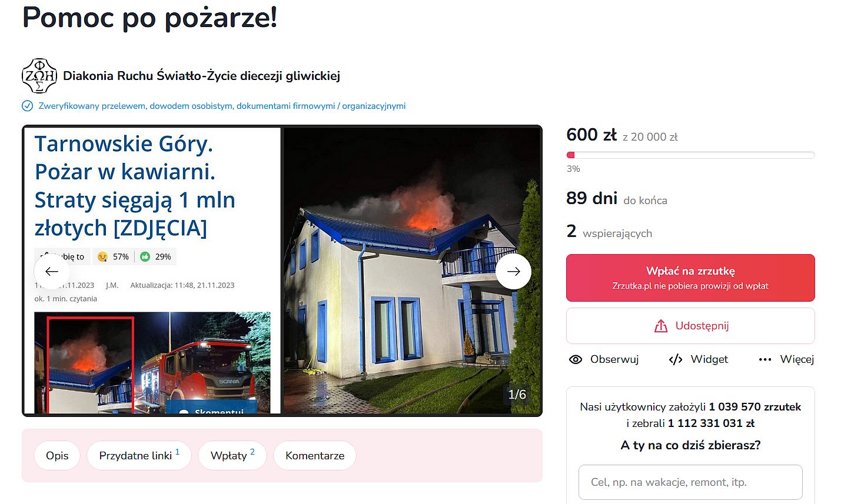
Task: Click the previous image arrow in gallery
Action: point(52,271)
